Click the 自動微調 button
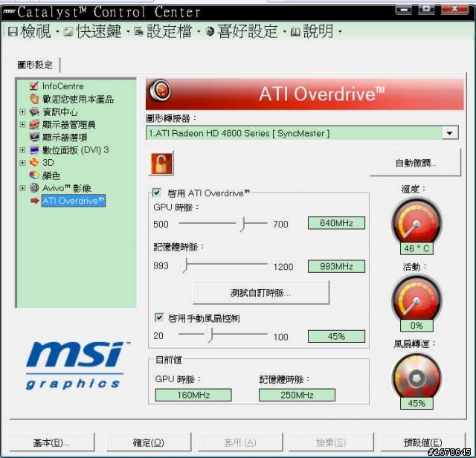Screen dimensions: 476x458 pos(415,163)
